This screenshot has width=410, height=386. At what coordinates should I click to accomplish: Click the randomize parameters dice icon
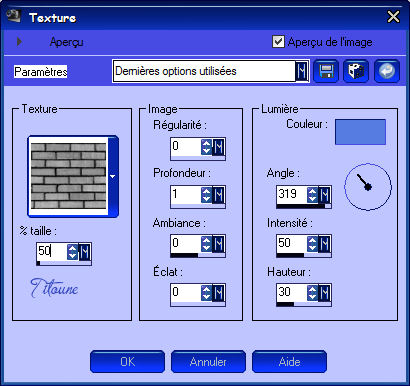tap(356, 71)
